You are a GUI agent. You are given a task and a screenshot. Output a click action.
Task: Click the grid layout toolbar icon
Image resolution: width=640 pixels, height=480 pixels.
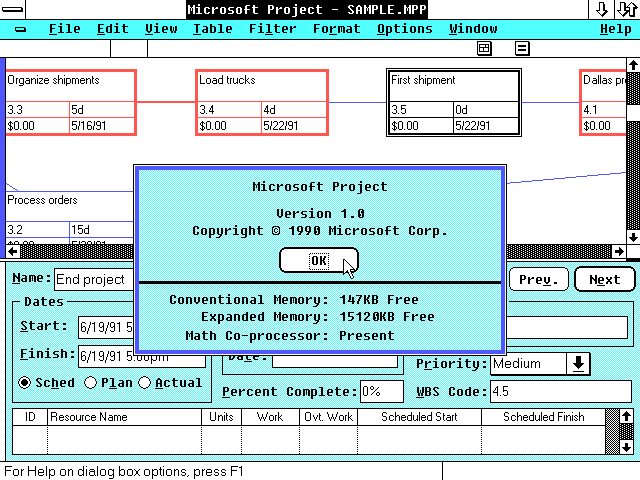point(484,49)
